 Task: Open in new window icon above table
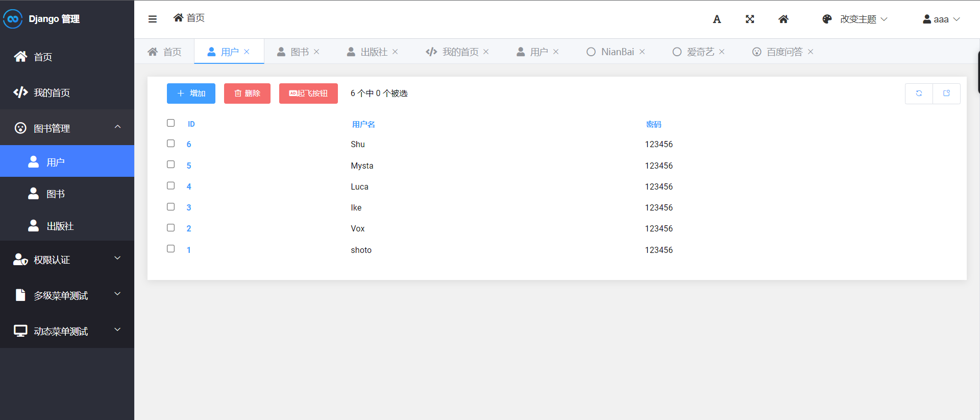click(x=947, y=94)
